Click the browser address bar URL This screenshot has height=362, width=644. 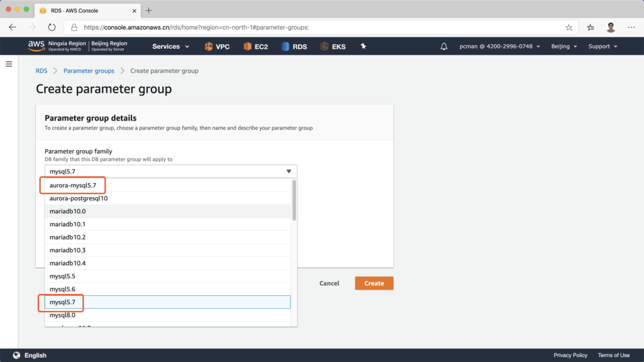coord(196,27)
